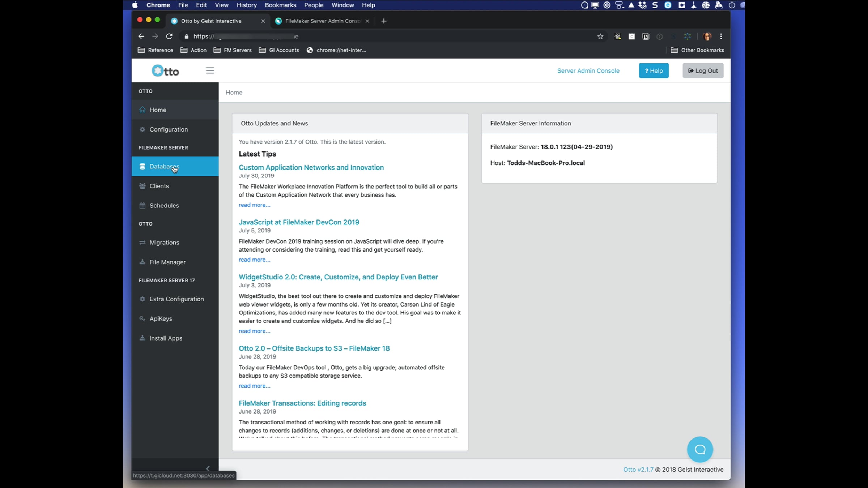Reload the page
Viewport: 868px width, 488px height.
tap(169, 36)
